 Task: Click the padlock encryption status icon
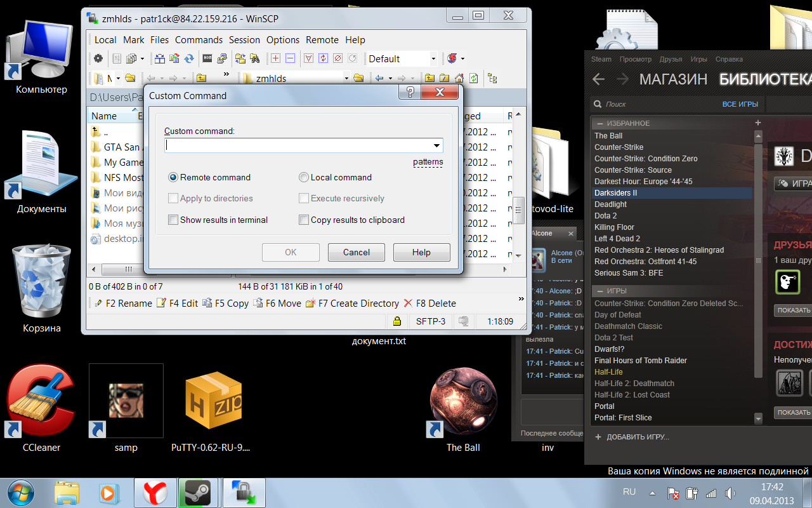(x=397, y=321)
